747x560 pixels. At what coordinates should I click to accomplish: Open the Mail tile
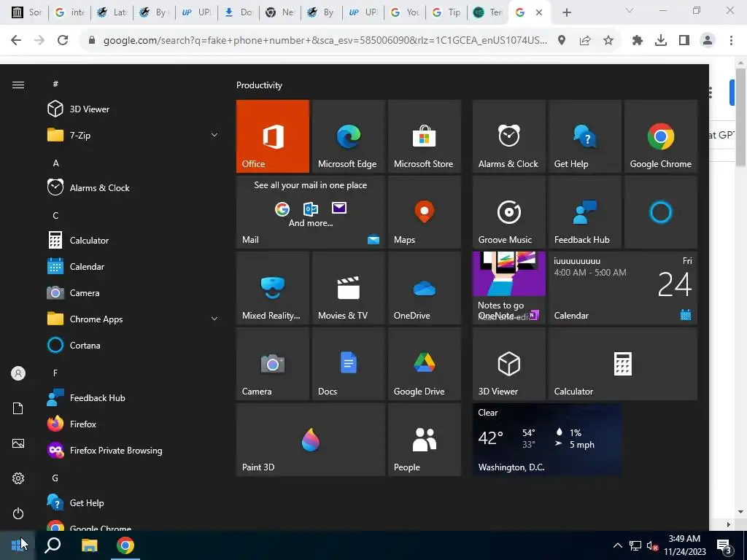(x=311, y=212)
